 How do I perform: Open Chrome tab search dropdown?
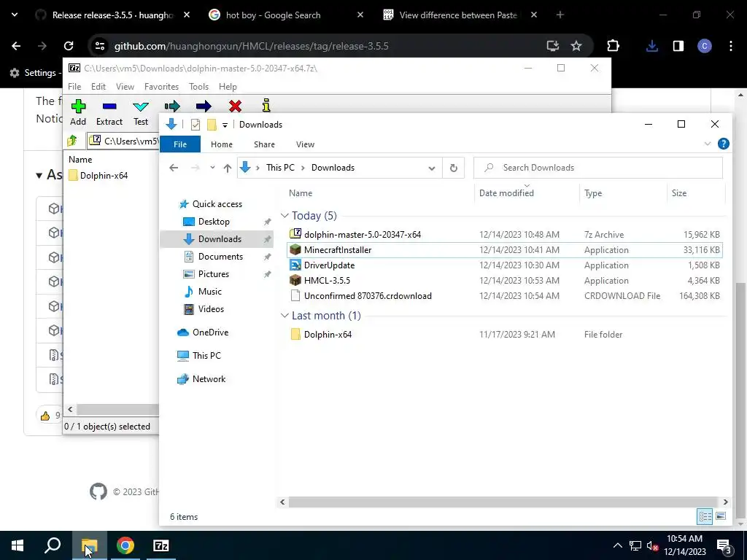pyautogui.click(x=15, y=15)
